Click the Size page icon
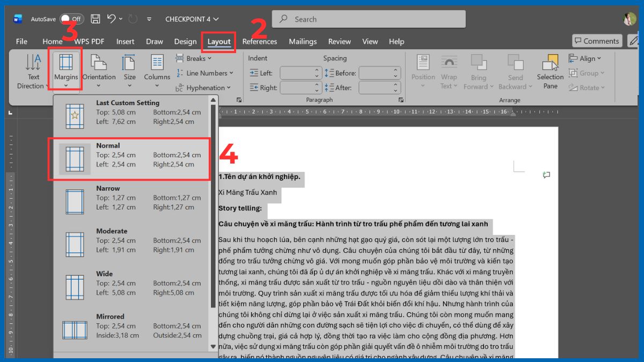 (x=129, y=63)
